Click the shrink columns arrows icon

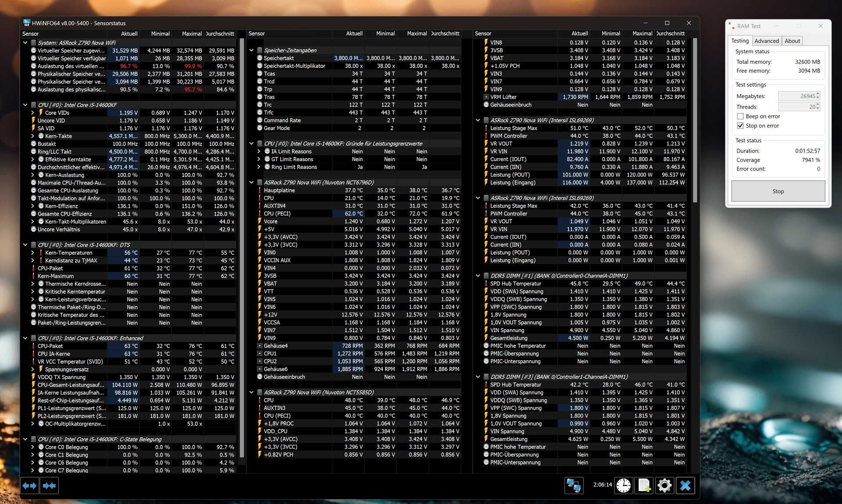pyautogui.click(x=49, y=486)
